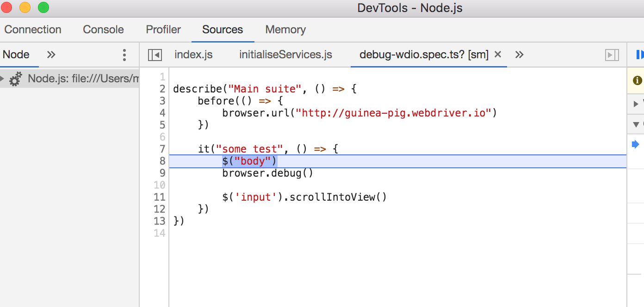Open the initialiseServices.js file tab
Image resolution: width=644 pixels, height=307 pixels.
(x=285, y=55)
